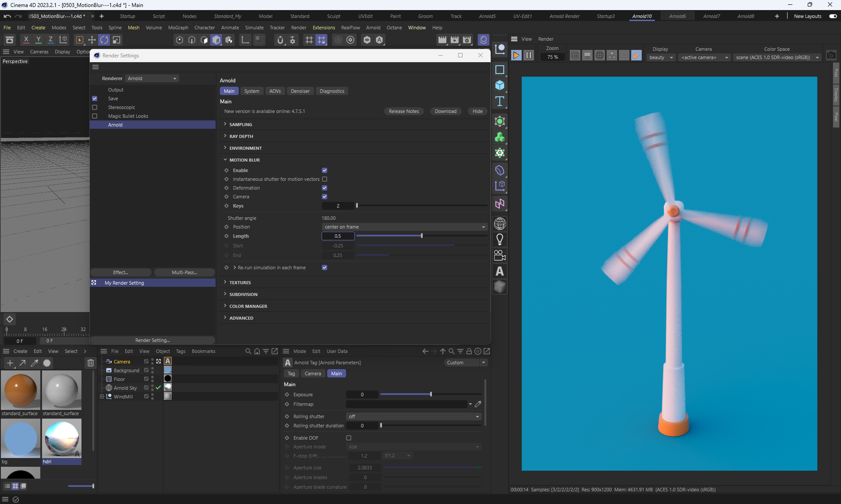Click the light bulb icon in side palette
This screenshot has width=841, height=504.
[x=499, y=240]
